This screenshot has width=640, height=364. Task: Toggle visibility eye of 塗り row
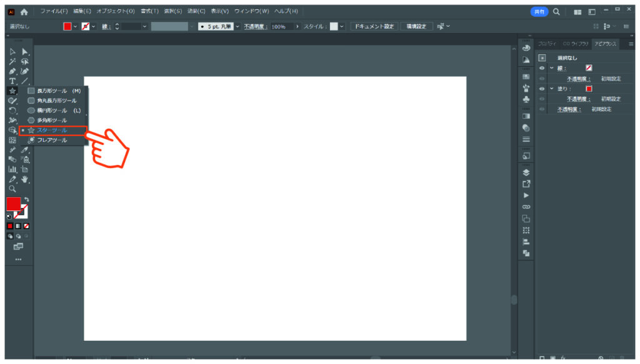click(x=542, y=89)
